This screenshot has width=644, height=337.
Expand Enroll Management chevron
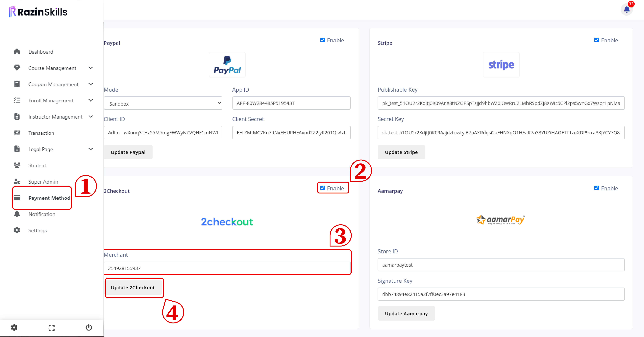click(91, 100)
